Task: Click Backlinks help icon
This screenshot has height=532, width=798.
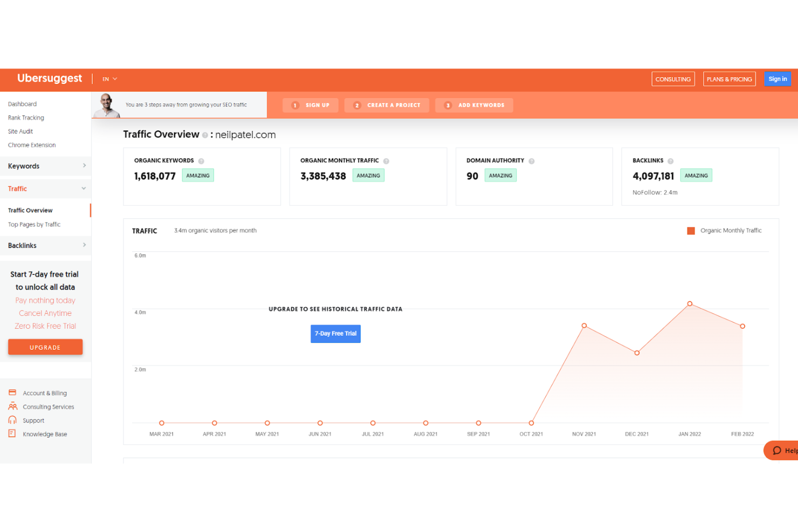Action: pyautogui.click(x=671, y=161)
